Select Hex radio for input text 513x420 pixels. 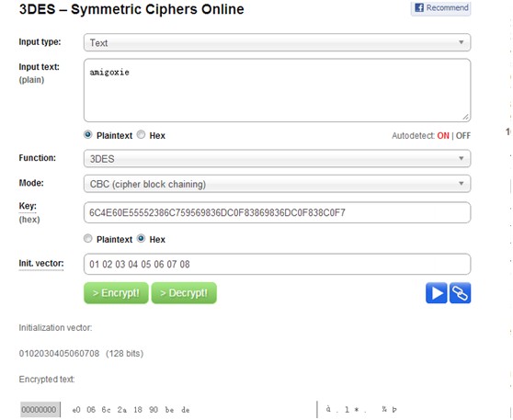[141, 134]
